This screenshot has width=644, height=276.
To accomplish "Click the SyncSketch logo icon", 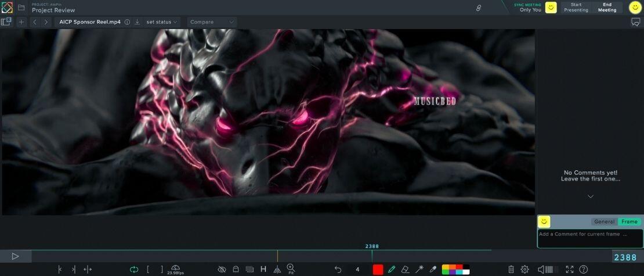I will click(x=7, y=8).
